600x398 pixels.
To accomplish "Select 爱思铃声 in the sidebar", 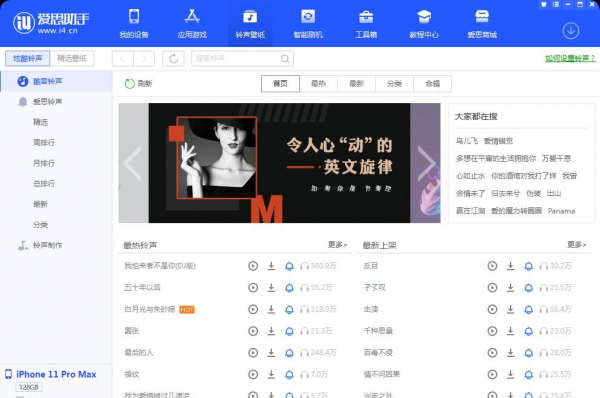I will click(56, 102).
